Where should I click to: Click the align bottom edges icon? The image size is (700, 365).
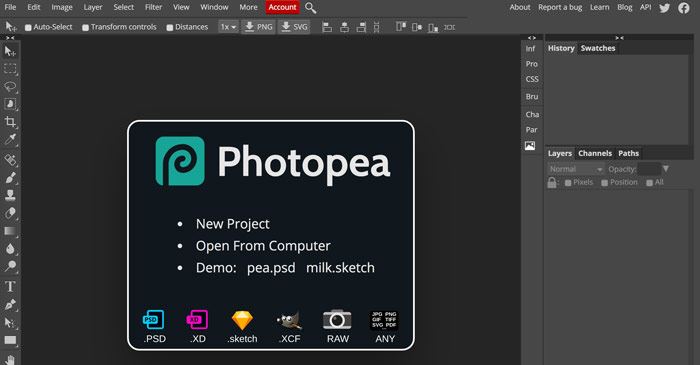pos(433,27)
